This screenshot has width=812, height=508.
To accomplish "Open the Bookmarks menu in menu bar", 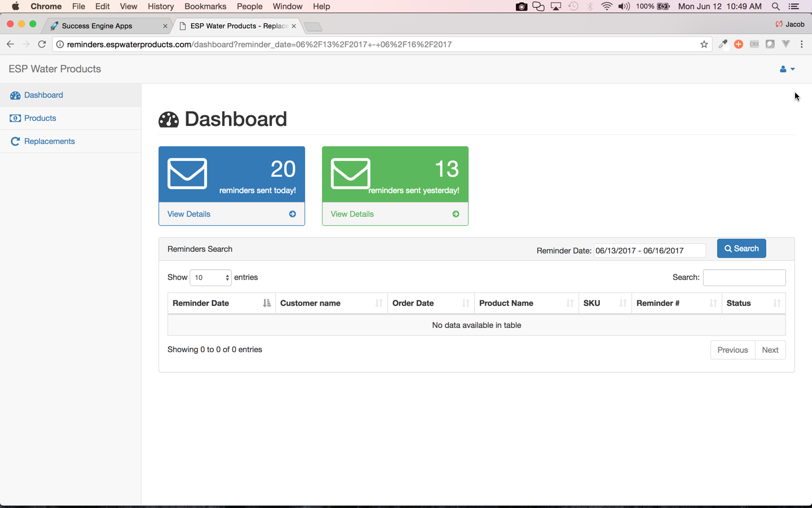I will click(x=205, y=6).
